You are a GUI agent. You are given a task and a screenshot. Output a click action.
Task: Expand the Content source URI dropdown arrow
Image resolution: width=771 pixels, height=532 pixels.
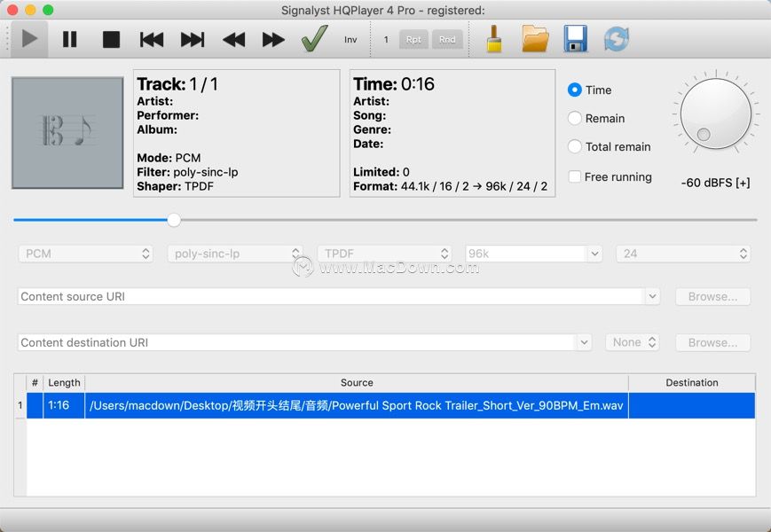(652, 296)
